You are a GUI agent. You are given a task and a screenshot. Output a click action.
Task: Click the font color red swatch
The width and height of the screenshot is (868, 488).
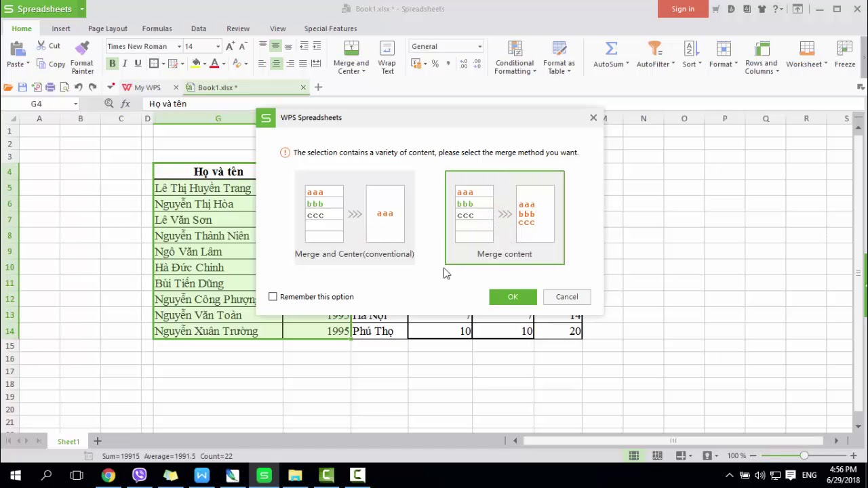(214, 64)
